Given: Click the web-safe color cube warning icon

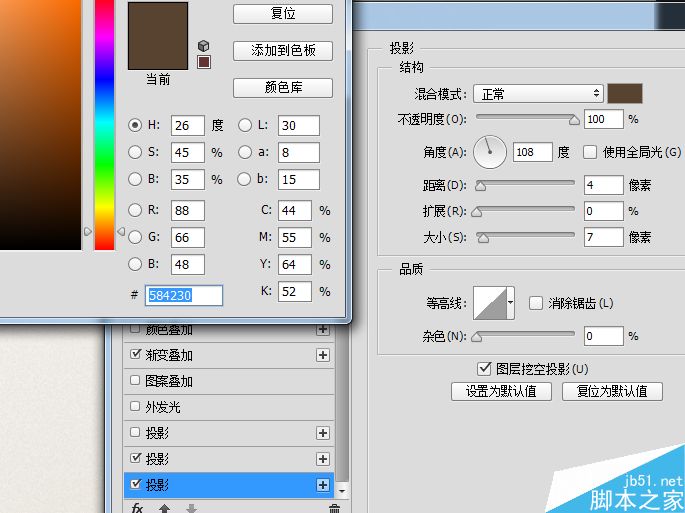Looking at the screenshot, I should point(204,45).
